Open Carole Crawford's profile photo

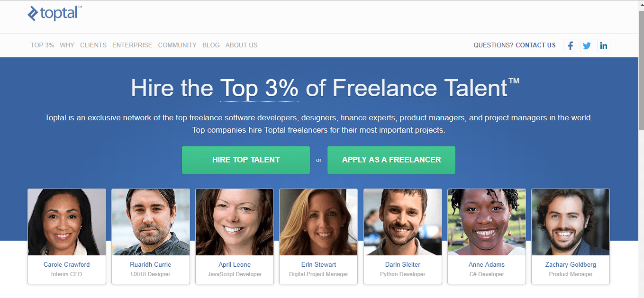67,222
